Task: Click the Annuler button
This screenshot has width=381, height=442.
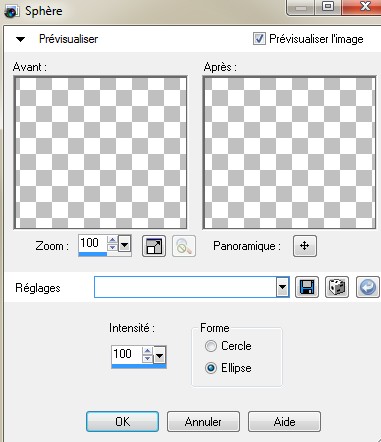Action: (203, 422)
